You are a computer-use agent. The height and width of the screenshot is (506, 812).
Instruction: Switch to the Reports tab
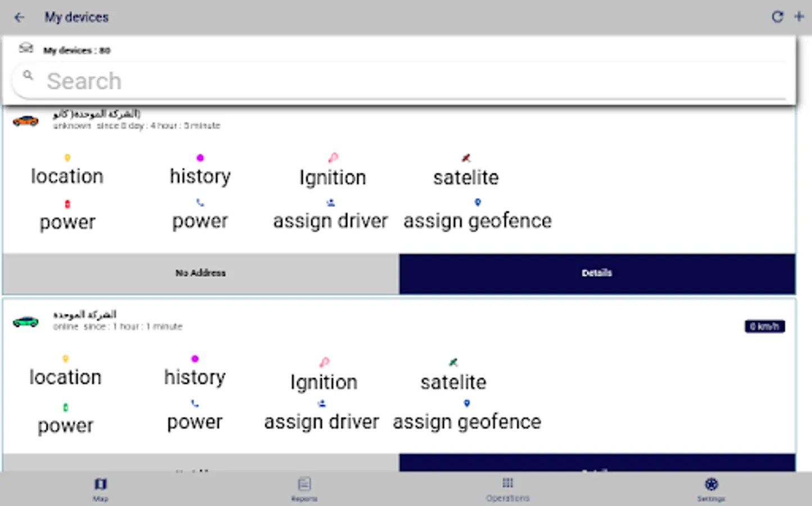[x=305, y=489]
